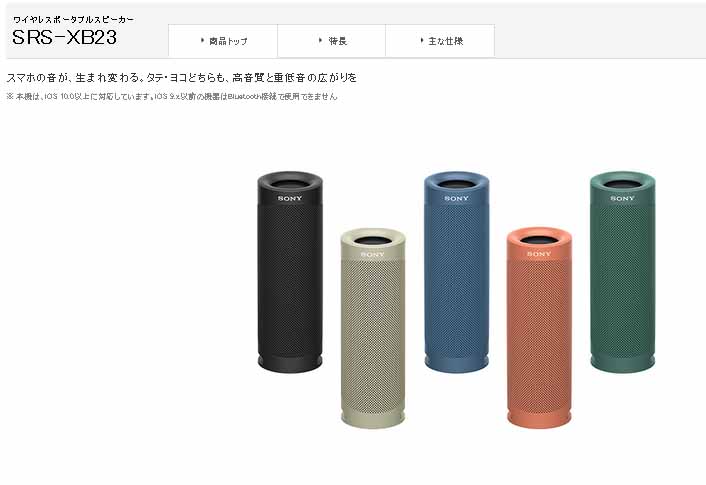Viewport: 706px width, 485px height.
Task: Click the ワイヤレスポータブルスピーカー category label
Action: [73, 19]
